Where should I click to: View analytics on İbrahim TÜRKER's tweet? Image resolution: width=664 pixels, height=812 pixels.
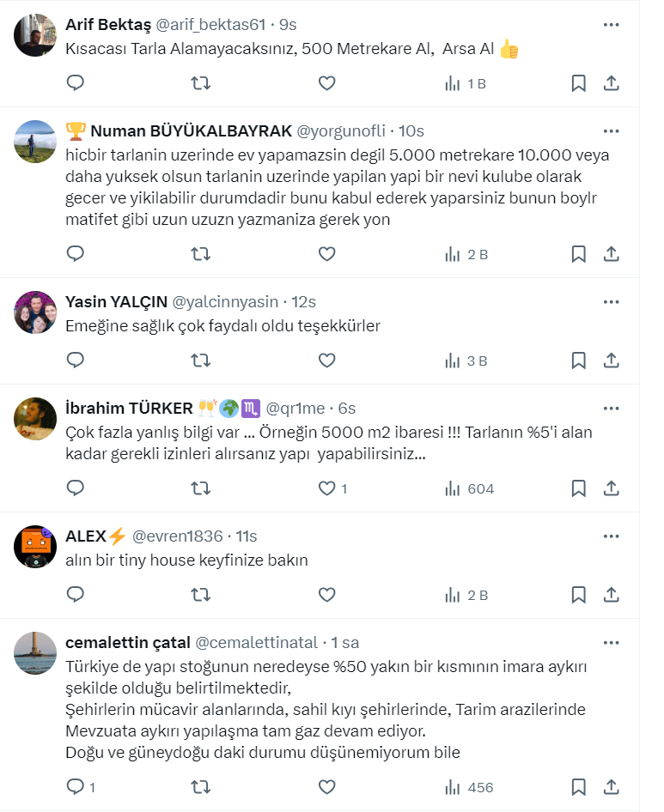[x=470, y=488]
